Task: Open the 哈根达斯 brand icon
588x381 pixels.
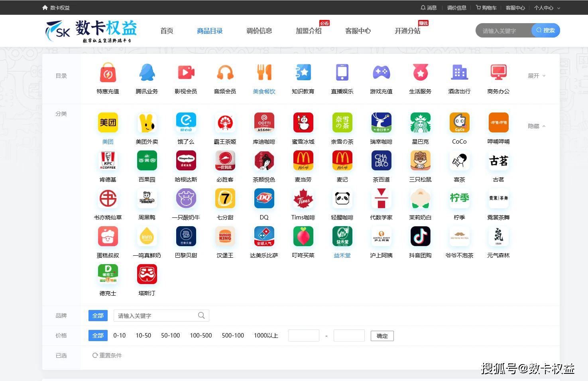Action: (186, 160)
